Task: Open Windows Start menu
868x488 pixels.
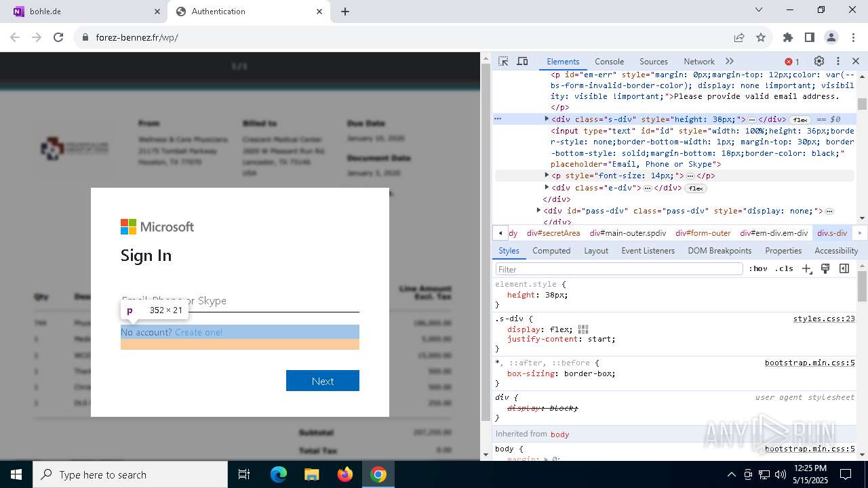Action: (16, 474)
